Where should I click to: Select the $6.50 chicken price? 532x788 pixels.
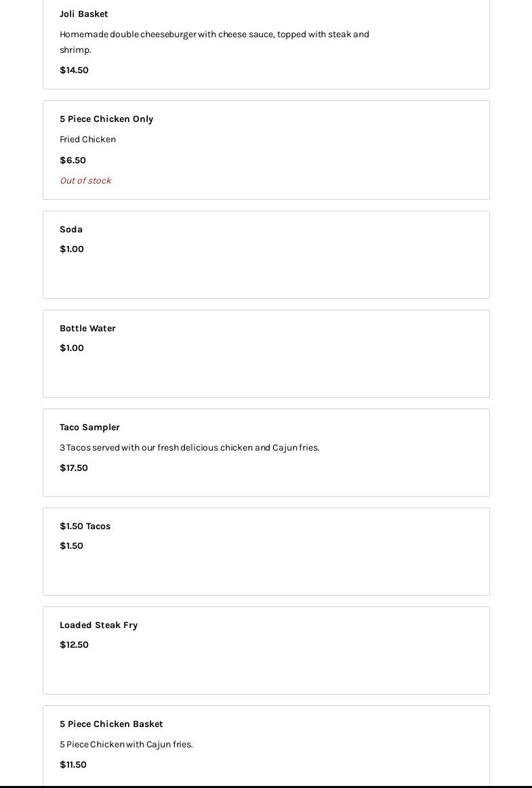point(73,160)
